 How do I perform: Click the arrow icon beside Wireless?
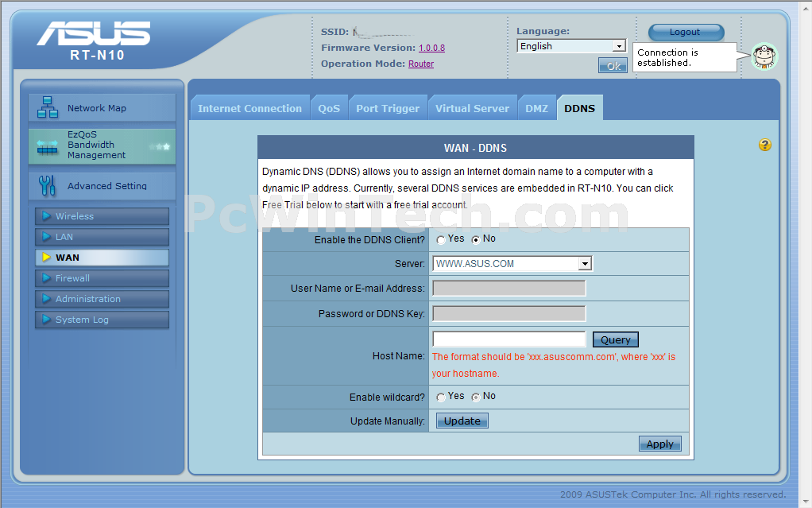[46, 215]
